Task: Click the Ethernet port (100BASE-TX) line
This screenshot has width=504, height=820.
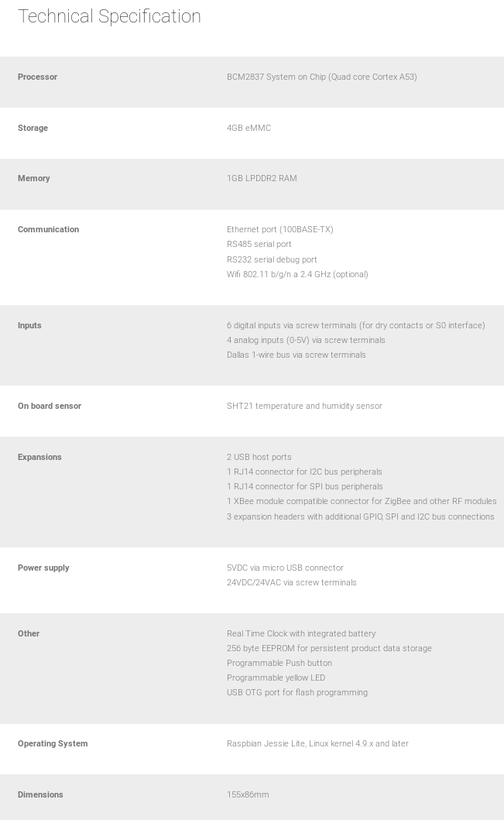Action: pos(279,229)
